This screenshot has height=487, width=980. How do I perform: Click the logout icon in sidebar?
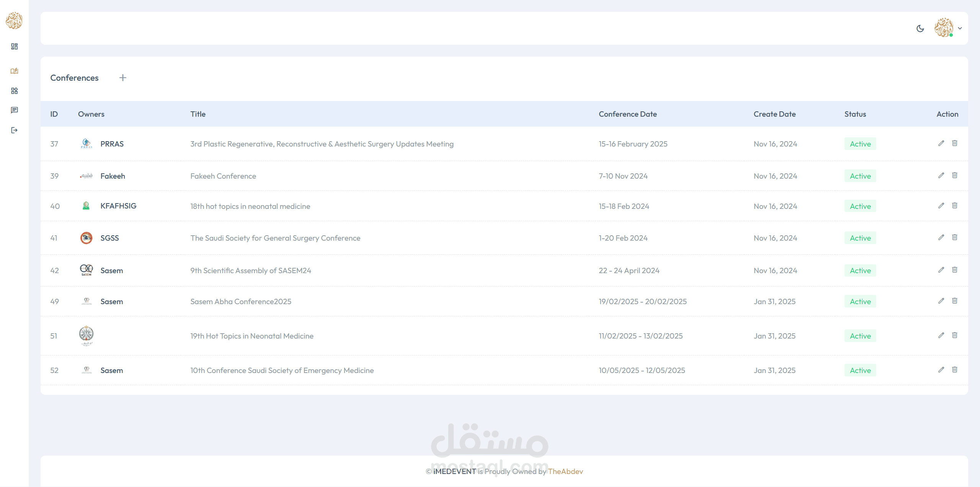[x=14, y=130]
